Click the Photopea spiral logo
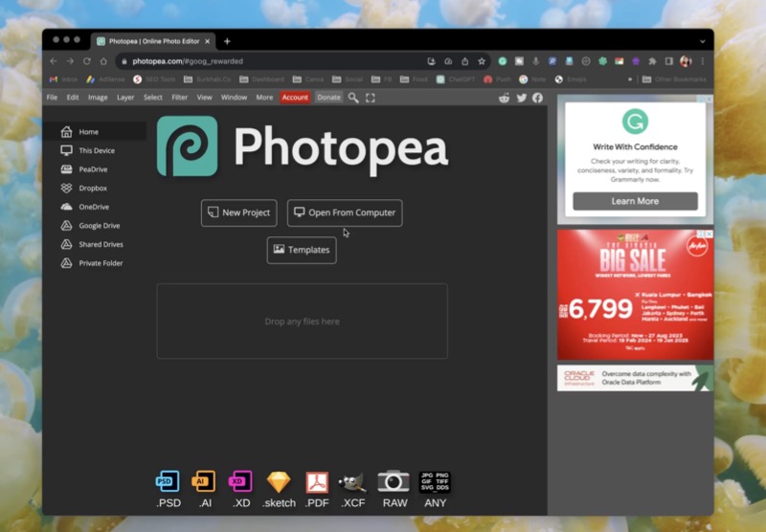Viewport: 766px width, 532px height. pyautogui.click(x=187, y=146)
